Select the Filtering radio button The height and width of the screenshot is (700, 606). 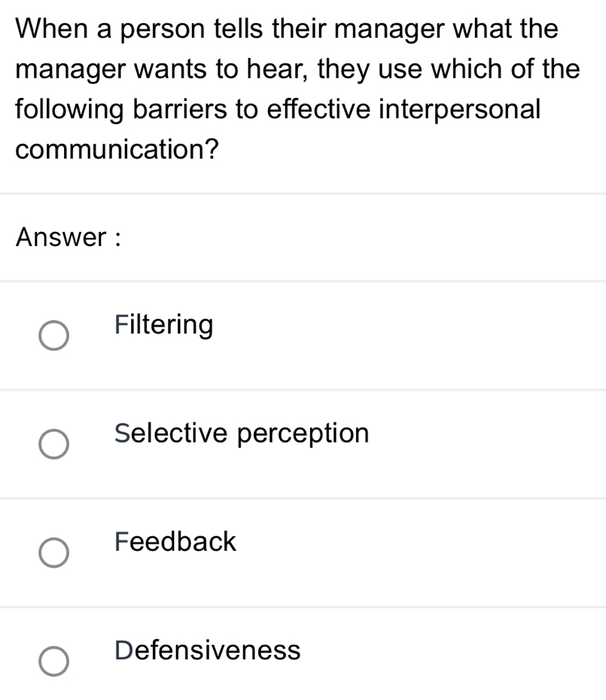[53, 336]
